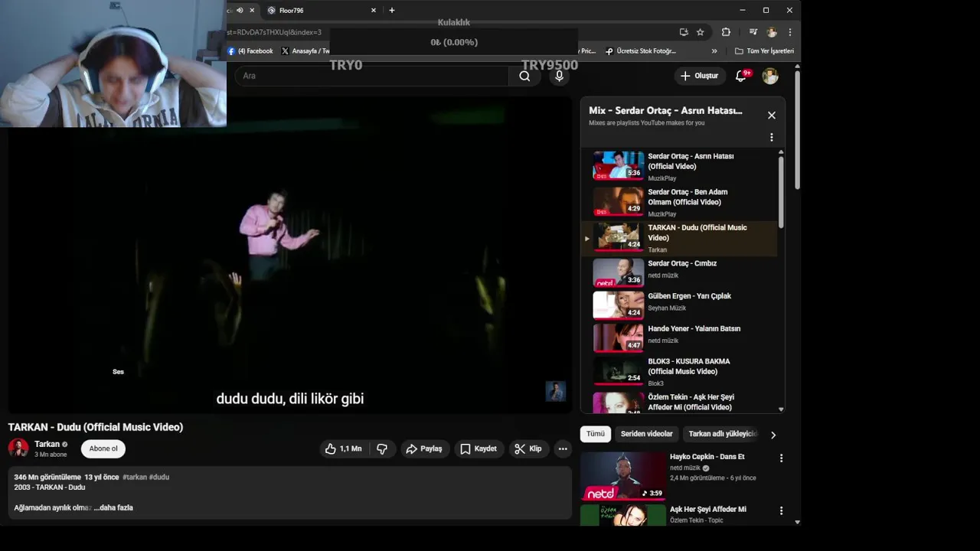Screen dimensions: 980x551
Task: Open Ücretsiz Stok Fotoğr... bookmark
Action: [641, 51]
